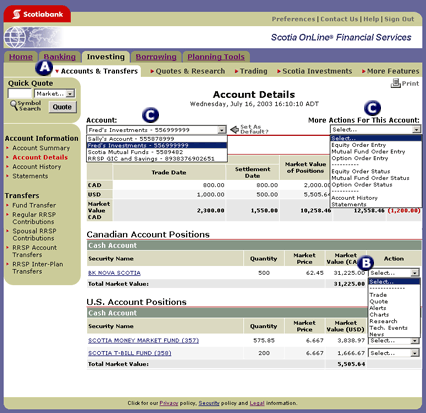The image size is (426, 413).
Task: Choose Sally's Account - 555878999 option
Action: click(157, 139)
